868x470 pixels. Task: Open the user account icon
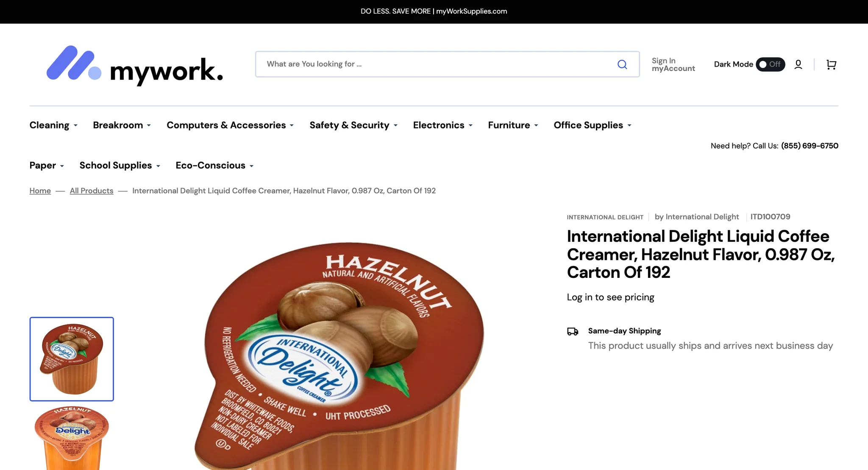798,64
